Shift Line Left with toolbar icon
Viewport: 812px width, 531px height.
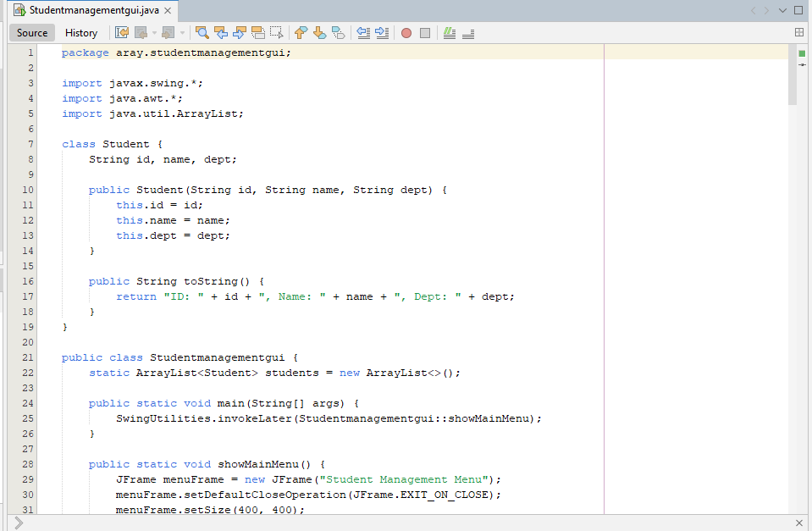click(x=363, y=33)
